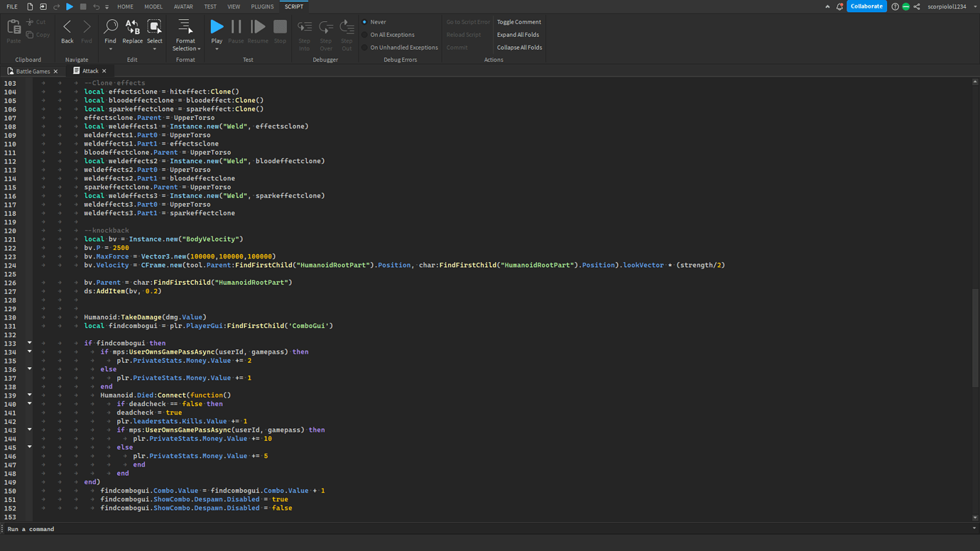
Task: Select the On All Exceptions option
Action: [388, 35]
